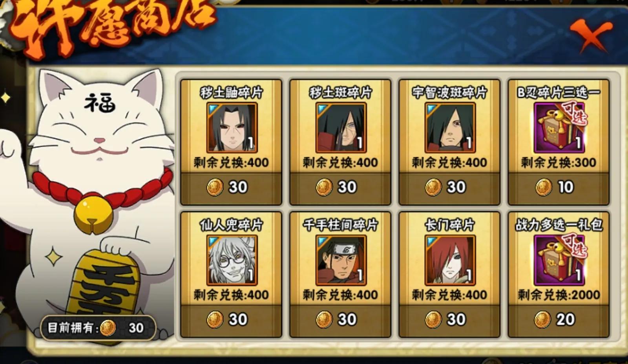The width and height of the screenshot is (628, 364).
Task: Buy 长门碎片 for 30 coins
Action: coord(449,320)
